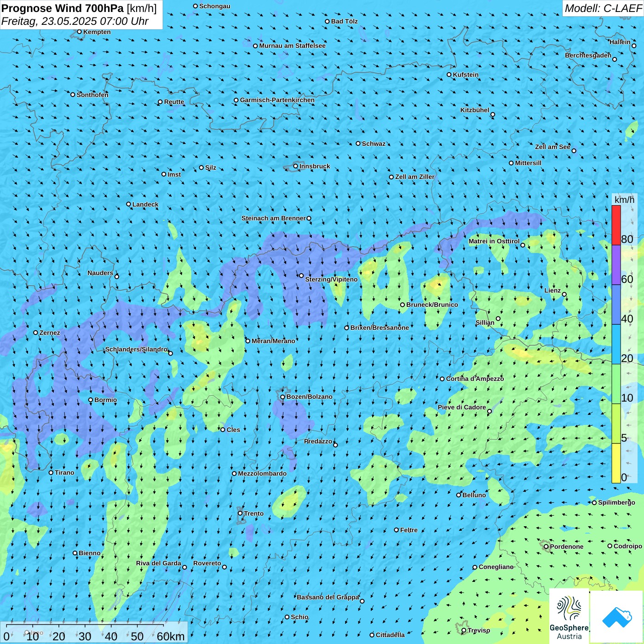Click the 'Schlanders/Silandro' label
The width and height of the screenshot is (644, 644).
click(x=136, y=349)
